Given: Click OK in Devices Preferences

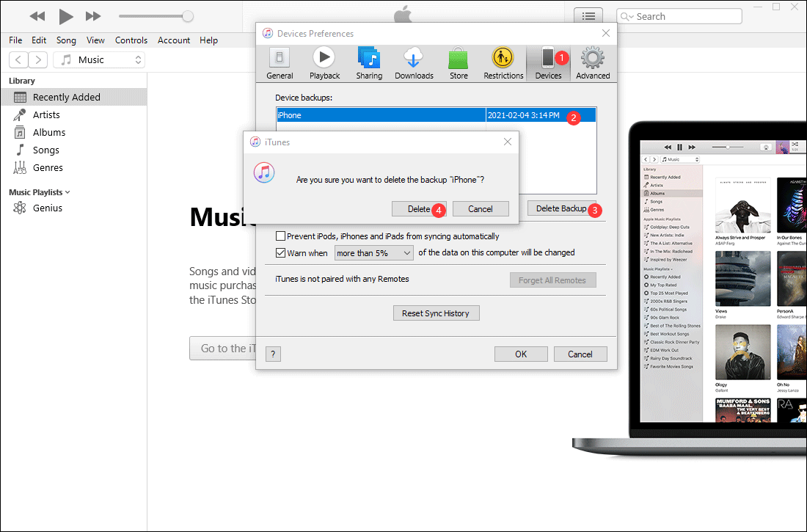Looking at the screenshot, I should pyautogui.click(x=521, y=354).
